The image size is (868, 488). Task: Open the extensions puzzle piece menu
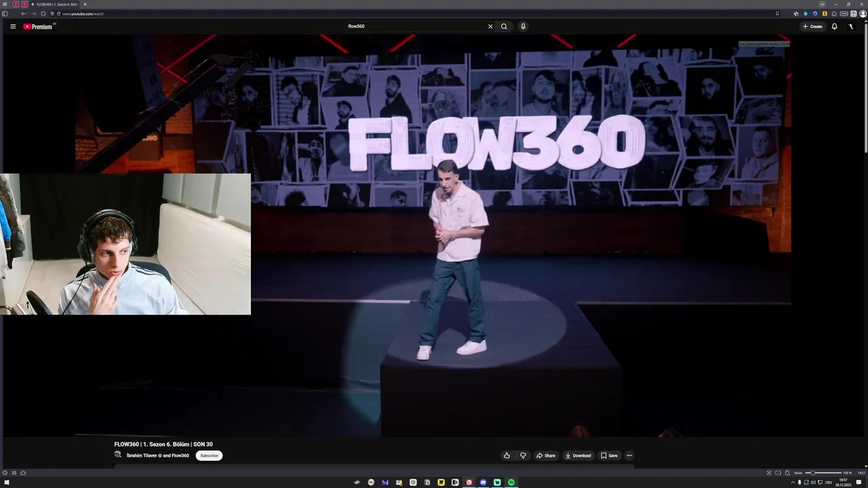834,14
